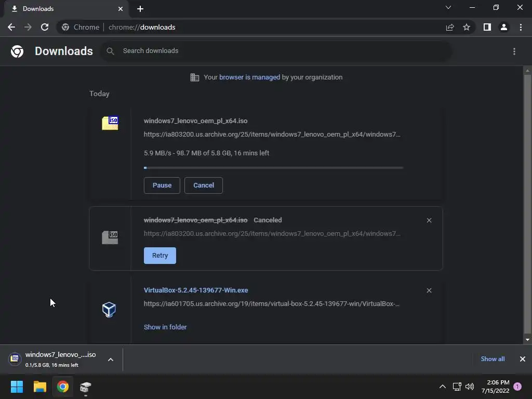Click the forward navigation arrow
This screenshot has width=532, height=399.
coord(28,27)
